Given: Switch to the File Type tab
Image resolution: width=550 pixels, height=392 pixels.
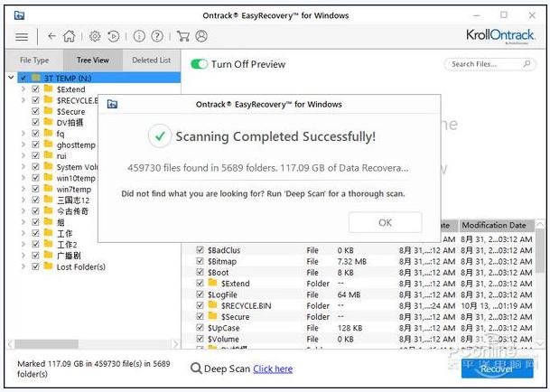Looking at the screenshot, I should point(34,61).
